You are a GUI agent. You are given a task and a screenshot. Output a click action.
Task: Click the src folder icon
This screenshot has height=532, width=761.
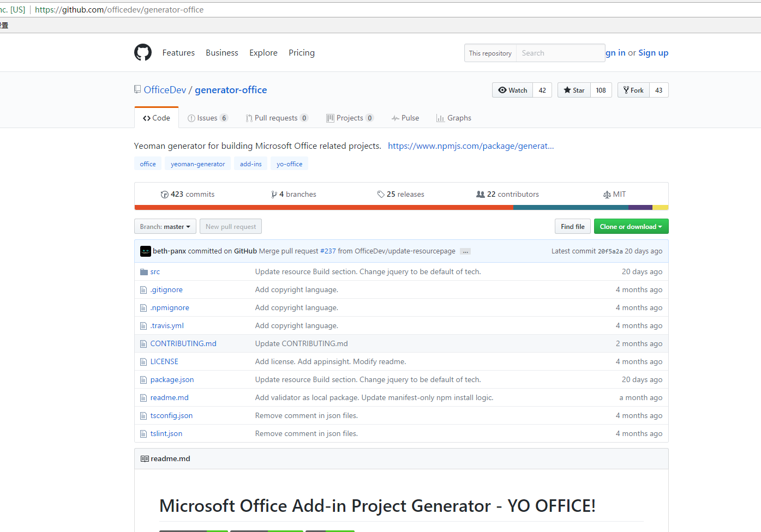pyautogui.click(x=144, y=271)
